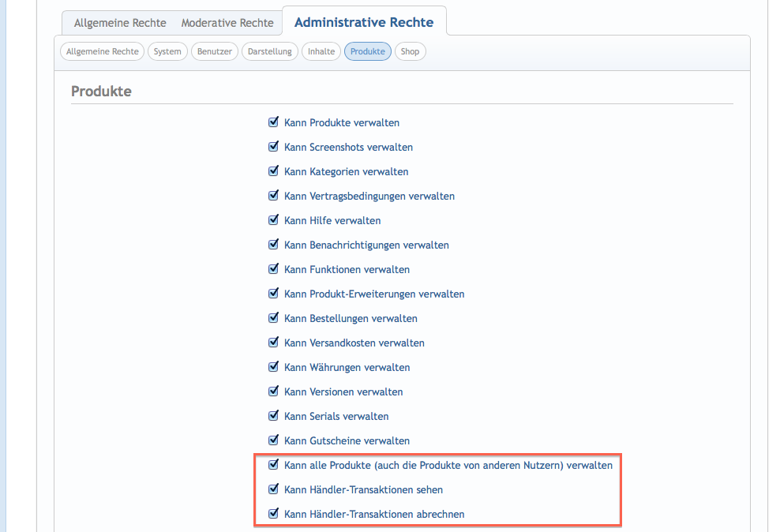The width and height of the screenshot is (780, 532).
Task: Toggle the Kann Hilfe verwalten checkbox
Action: (x=273, y=220)
